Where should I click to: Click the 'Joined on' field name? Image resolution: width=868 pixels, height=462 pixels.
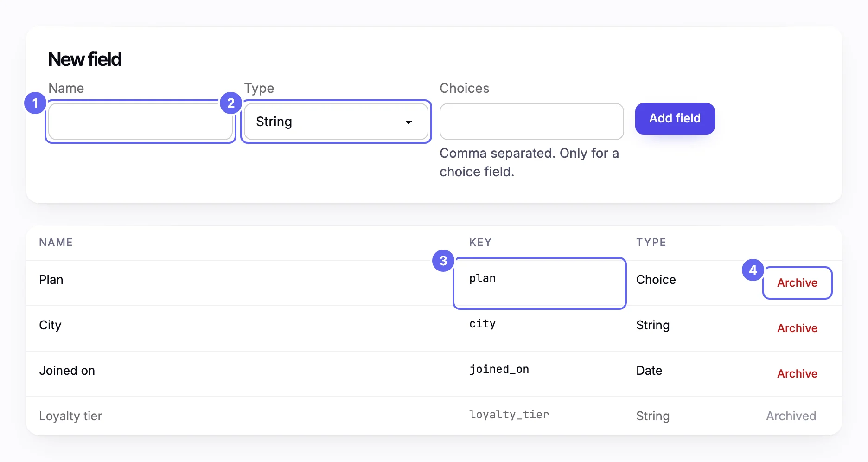(x=67, y=371)
